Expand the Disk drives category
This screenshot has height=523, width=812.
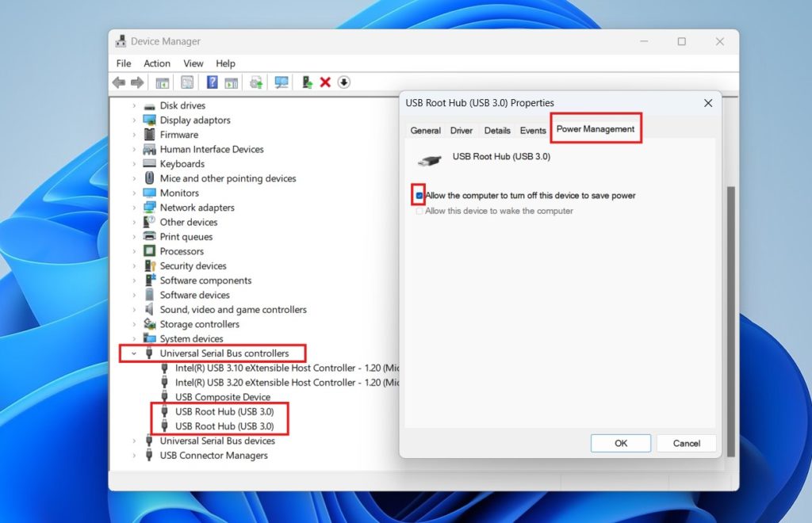133,105
